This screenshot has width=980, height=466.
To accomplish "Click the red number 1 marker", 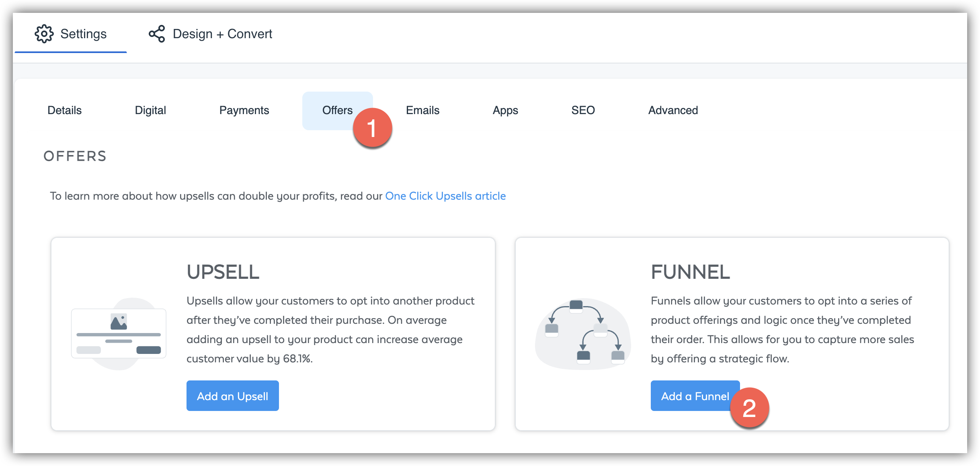I will click(x=372, y=128).
